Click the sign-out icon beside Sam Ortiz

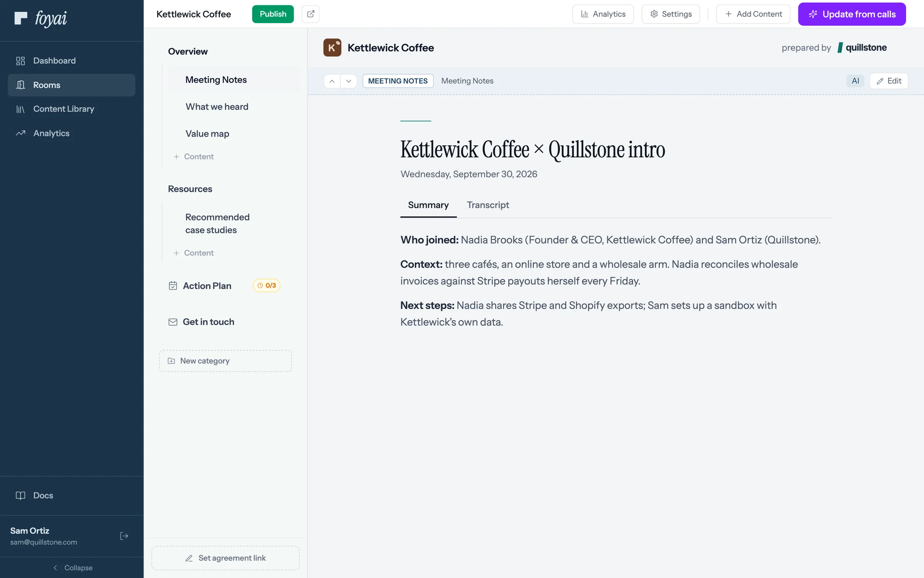pos(124,536)
